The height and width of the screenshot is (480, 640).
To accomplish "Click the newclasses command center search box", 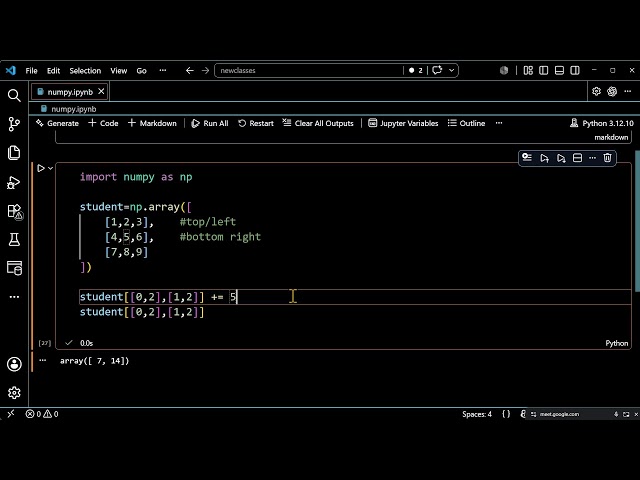I will [x=309, y=70].
